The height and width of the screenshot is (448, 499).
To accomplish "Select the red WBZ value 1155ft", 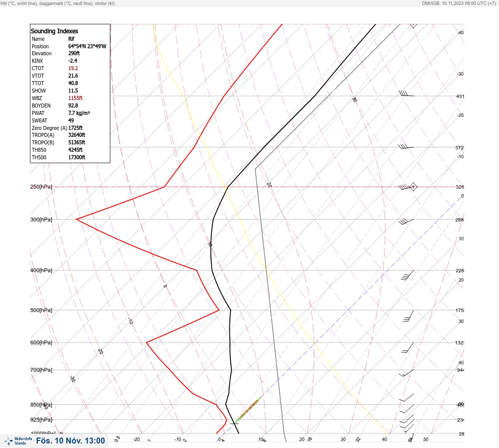I will tap(76, 98).
